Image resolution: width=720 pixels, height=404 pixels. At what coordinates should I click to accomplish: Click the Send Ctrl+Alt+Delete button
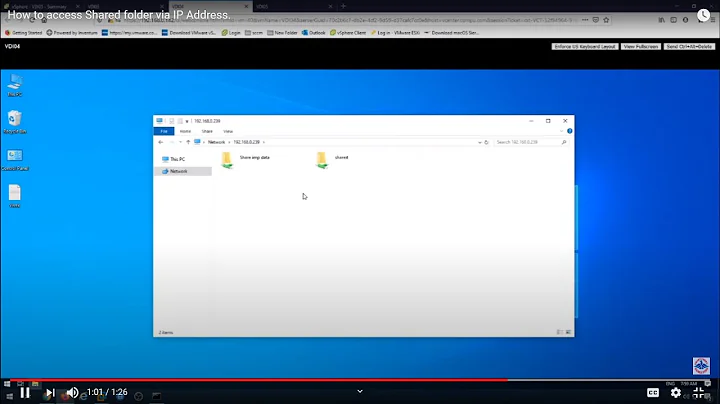[689, 46]
